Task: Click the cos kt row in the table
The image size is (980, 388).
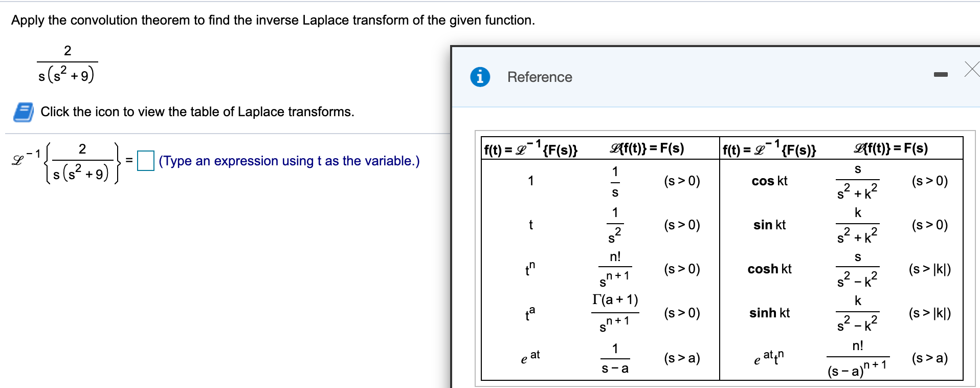Action: [769, 181]
